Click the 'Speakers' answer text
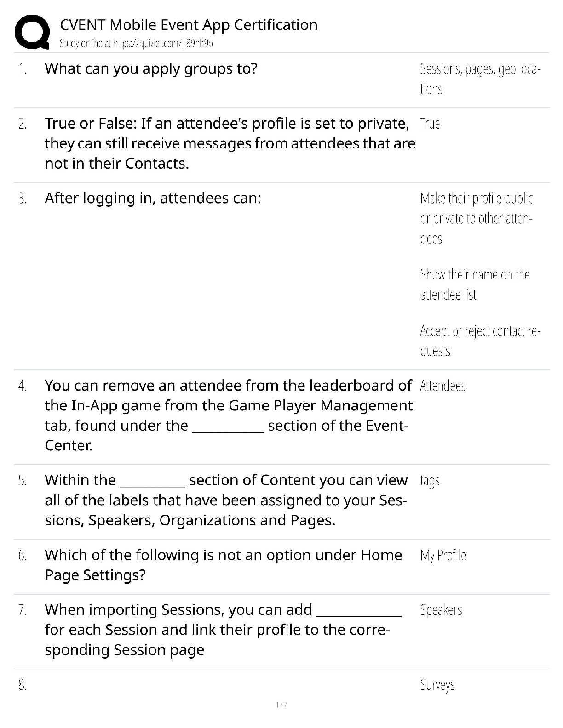 [x=441, y=610]
